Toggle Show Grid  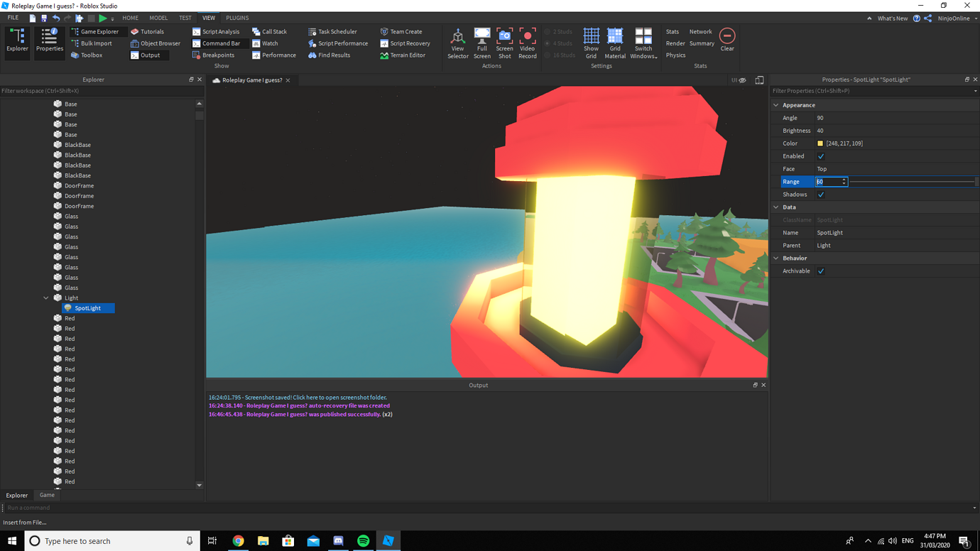[x=591, y=43]
